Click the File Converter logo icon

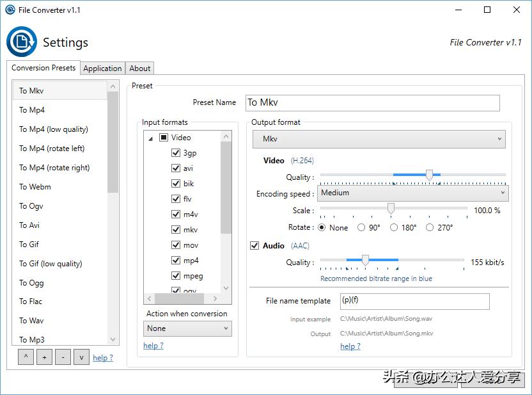click(x=22, y=42)
